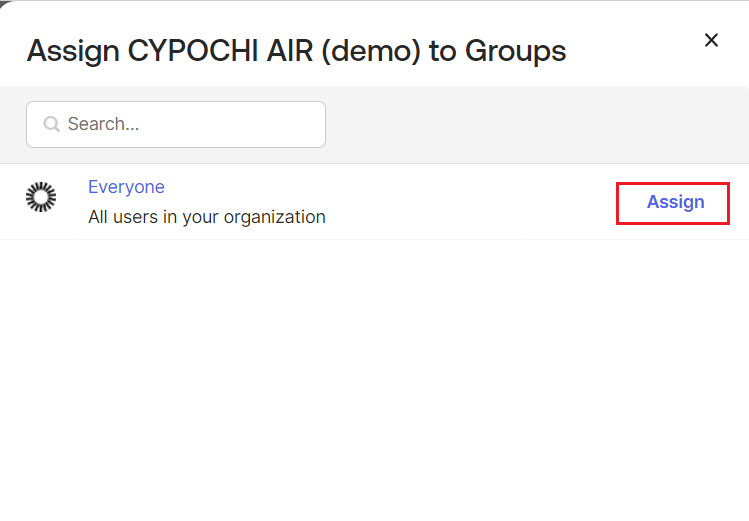
Task: Close the Assign to Groups dialog
Action: click(711, 40)
